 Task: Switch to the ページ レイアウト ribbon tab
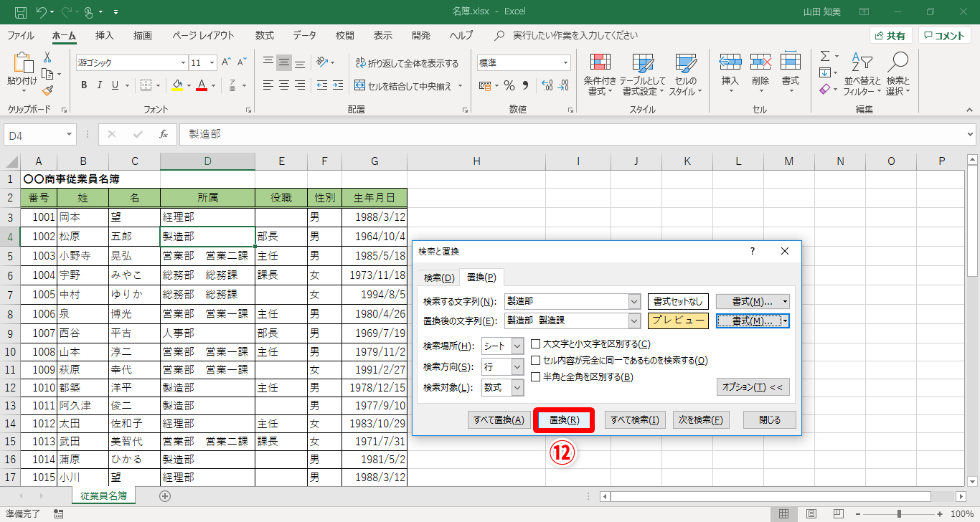pyautogui.click(x=203, y=35)
